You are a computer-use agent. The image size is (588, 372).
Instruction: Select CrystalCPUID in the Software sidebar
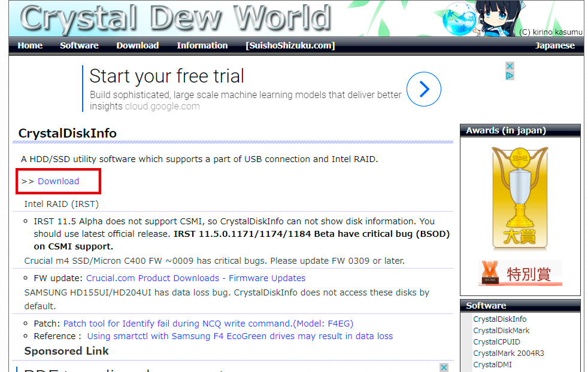tap(496, 342)
